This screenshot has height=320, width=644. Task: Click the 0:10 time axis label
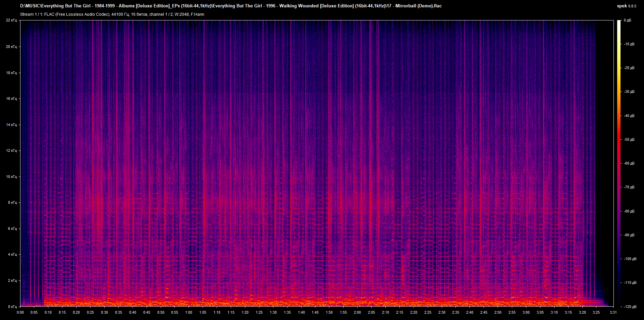point(48,313)
